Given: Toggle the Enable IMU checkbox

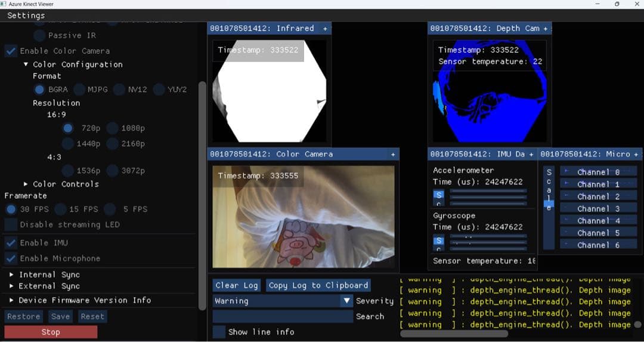Looking at the screenshot, I should click(x=11, y=243).
